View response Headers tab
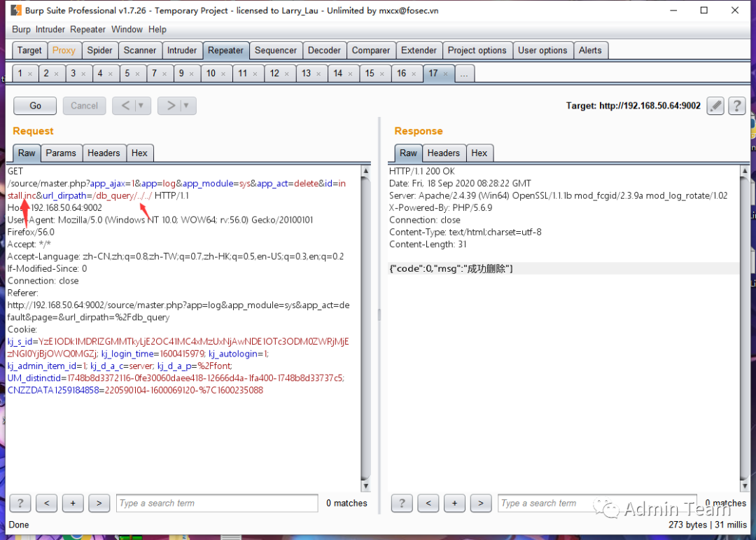The image size is (756, 540). [x=444, y=153]
